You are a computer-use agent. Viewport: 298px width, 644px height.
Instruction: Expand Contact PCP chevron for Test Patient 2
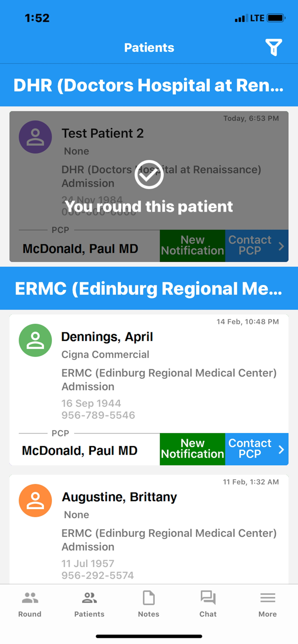[282, 246]
